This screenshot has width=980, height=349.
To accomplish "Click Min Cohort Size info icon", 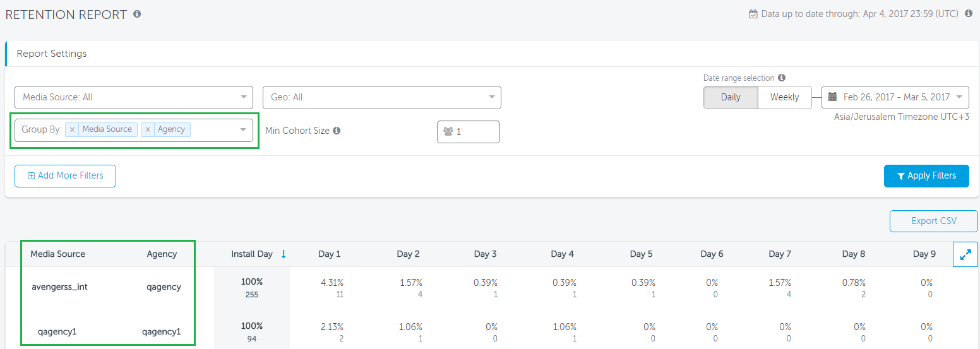I will pos(337,131).
